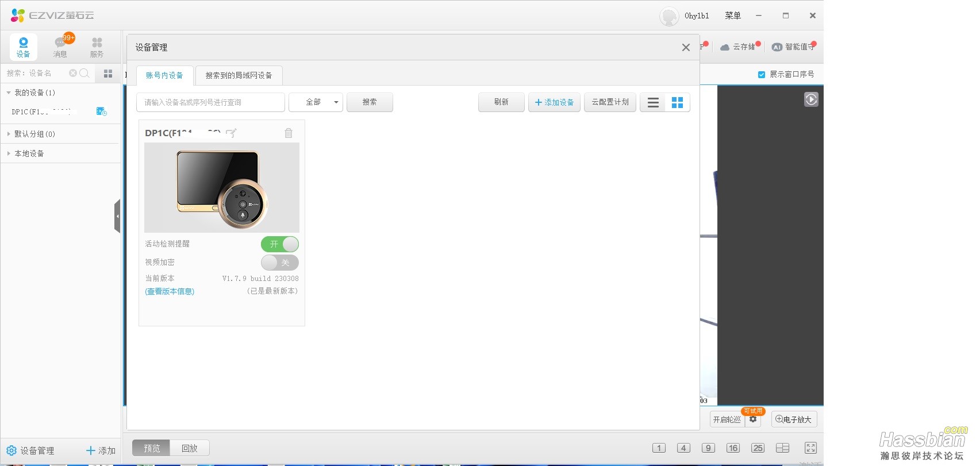This screenshot has height=466, width=980.
Task: Select 1-window layout
Action: point(659,448)
